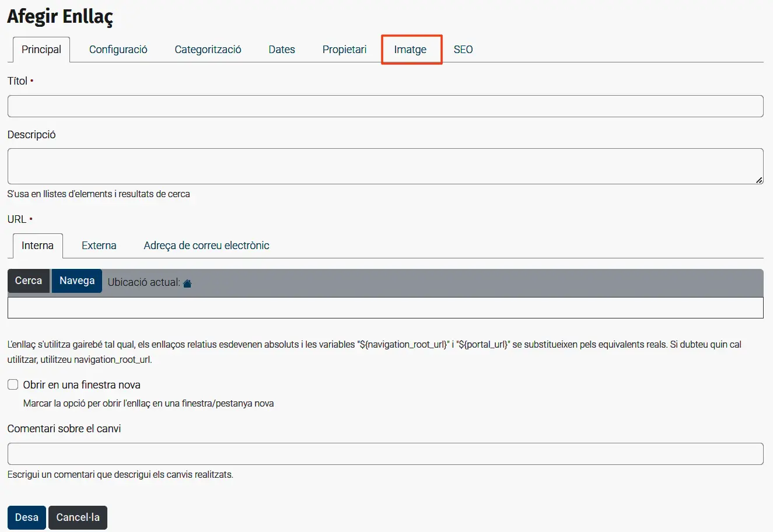Viewport: 773px width, 532px height.
Task: Open the Propietari tab
Action: point(344,50)
